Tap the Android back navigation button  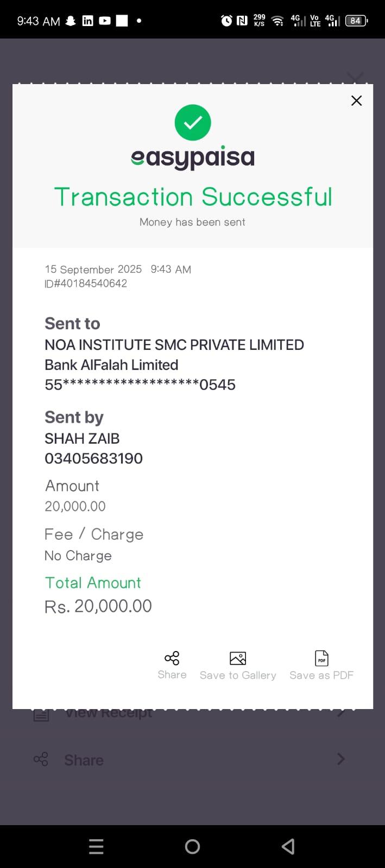point(288,846)
